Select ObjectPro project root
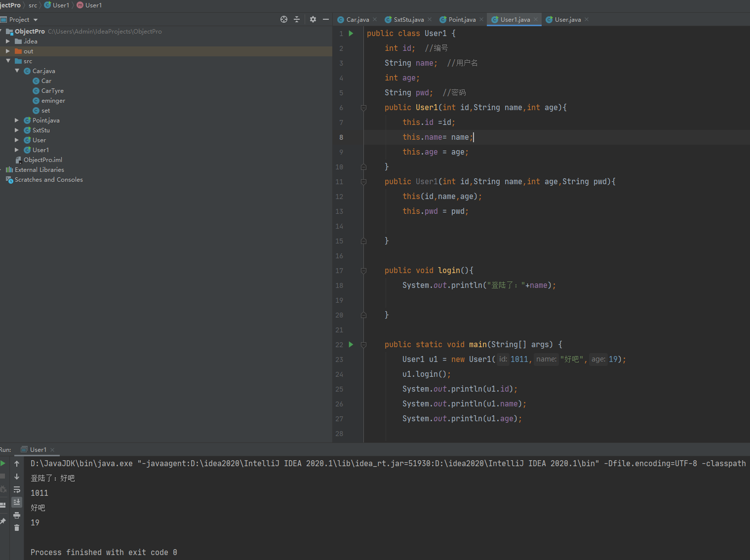Screen dimensions: 750x560 pyautogui.click(x=30, y=32)
